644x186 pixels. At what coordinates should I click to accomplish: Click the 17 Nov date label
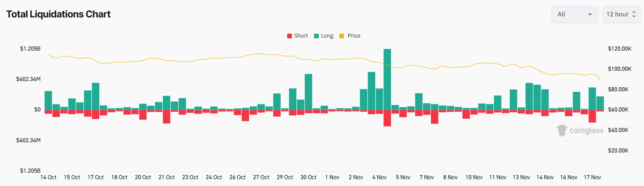592,177
